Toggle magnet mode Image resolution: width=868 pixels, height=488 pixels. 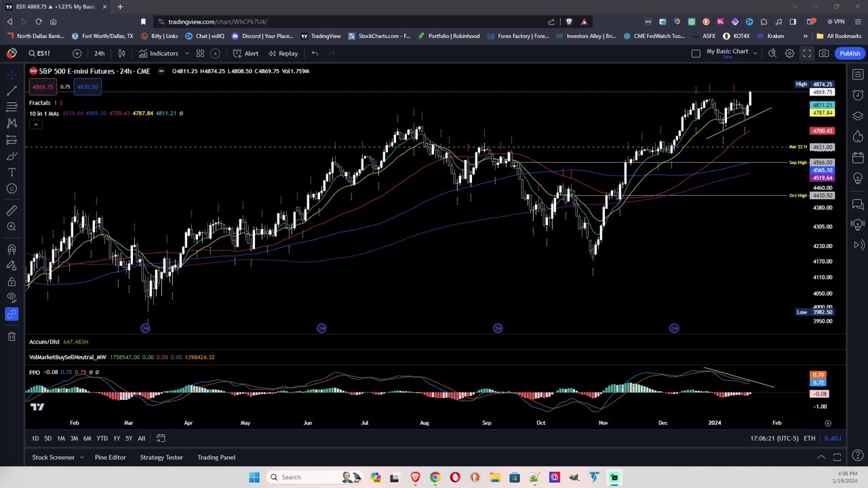coord(12,249)
